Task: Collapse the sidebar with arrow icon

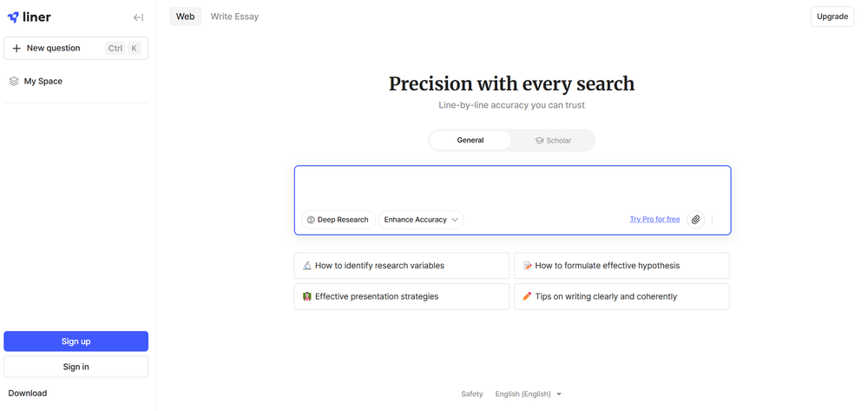Action: tap(138, 17)
